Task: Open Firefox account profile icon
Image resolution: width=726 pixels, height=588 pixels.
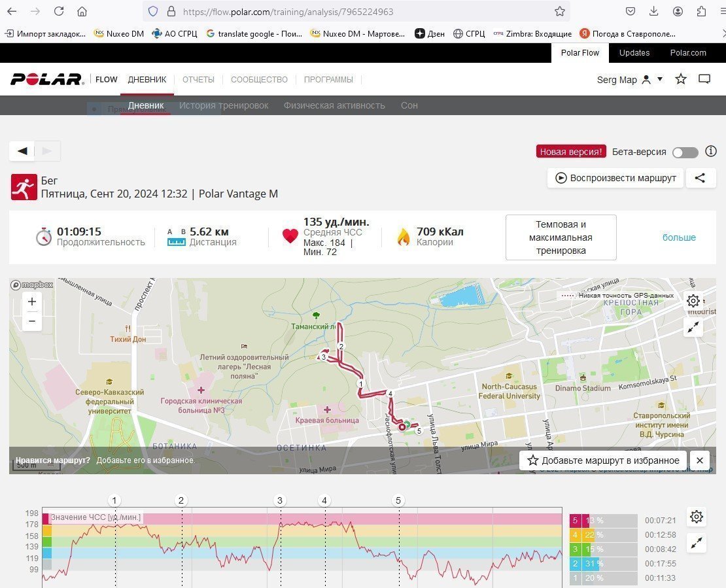Action: [678, 12]
